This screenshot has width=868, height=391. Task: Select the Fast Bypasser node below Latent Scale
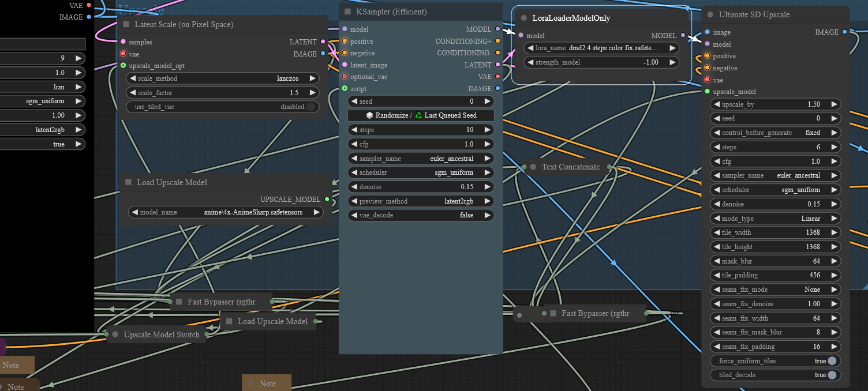pyautogui.click(x=221, y=302)
